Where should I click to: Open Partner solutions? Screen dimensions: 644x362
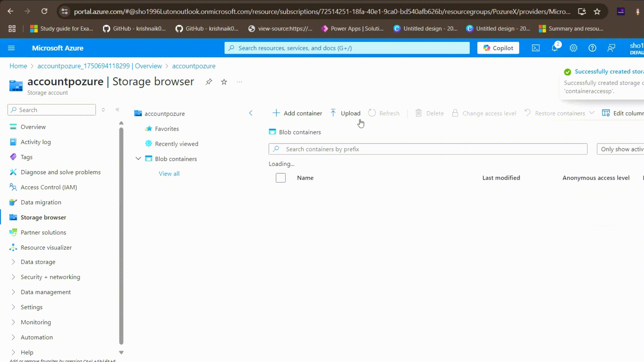[43, 232]
